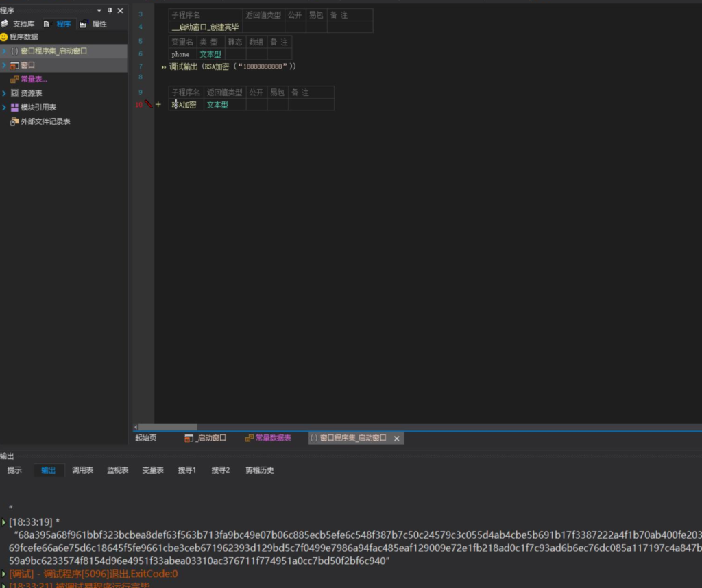Click the 资源表 icon
The width and height of the screenshot is (702, 588).
tap(14, 93)
